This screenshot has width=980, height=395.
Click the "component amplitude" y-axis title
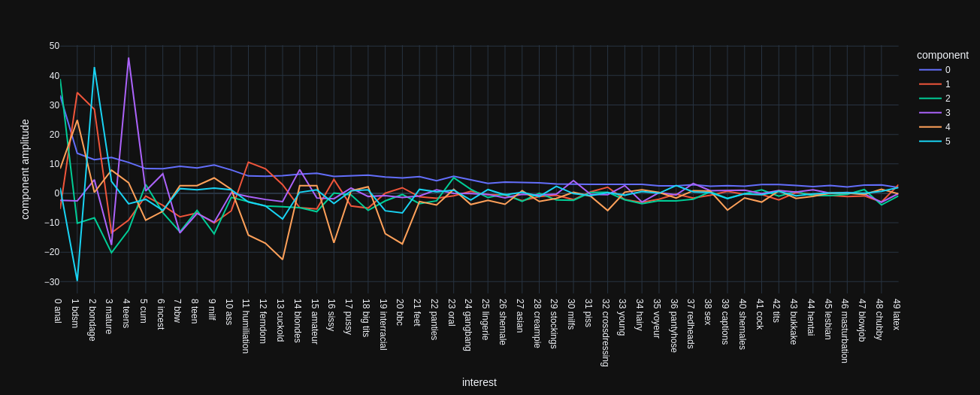[25, 169]
